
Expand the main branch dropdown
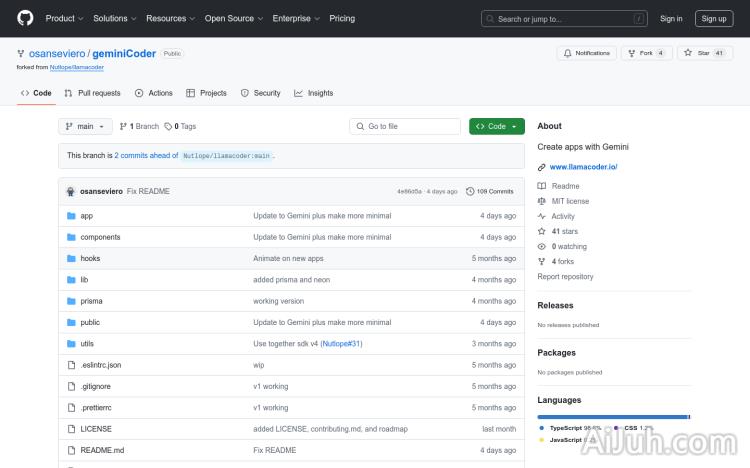click(83, 127)
